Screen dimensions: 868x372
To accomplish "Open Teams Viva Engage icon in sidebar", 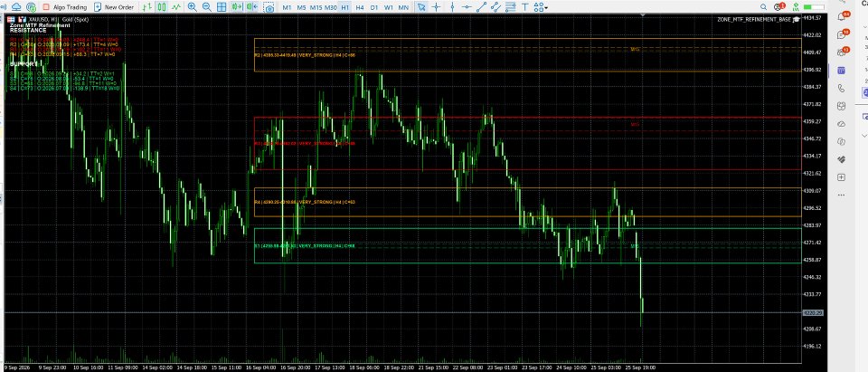I will (x=842, y=141).
